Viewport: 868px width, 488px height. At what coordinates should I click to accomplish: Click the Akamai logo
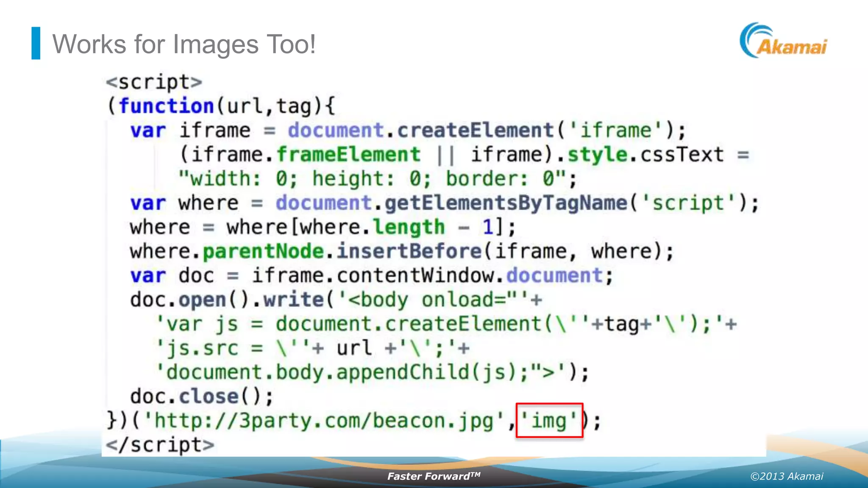tap(783, 40)
